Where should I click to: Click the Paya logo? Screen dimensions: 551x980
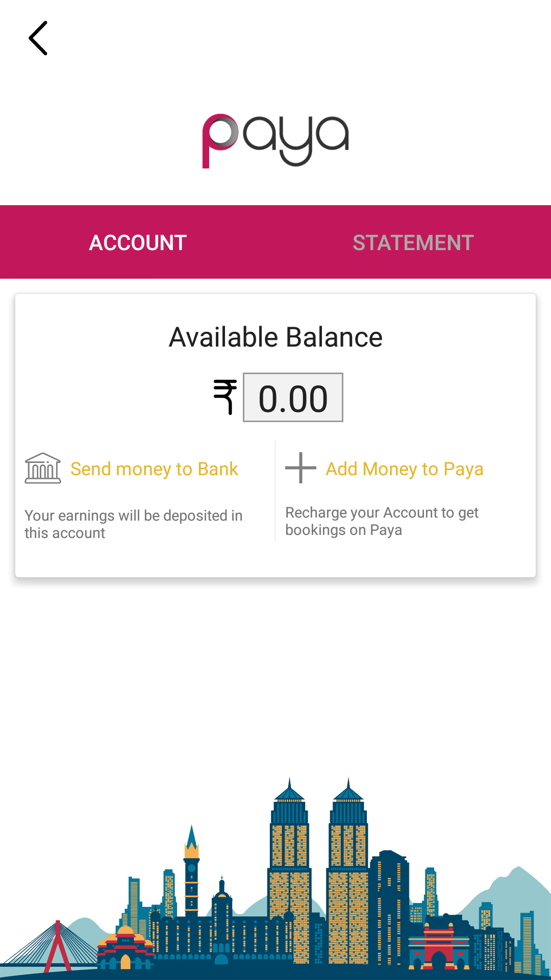point(275,140)
